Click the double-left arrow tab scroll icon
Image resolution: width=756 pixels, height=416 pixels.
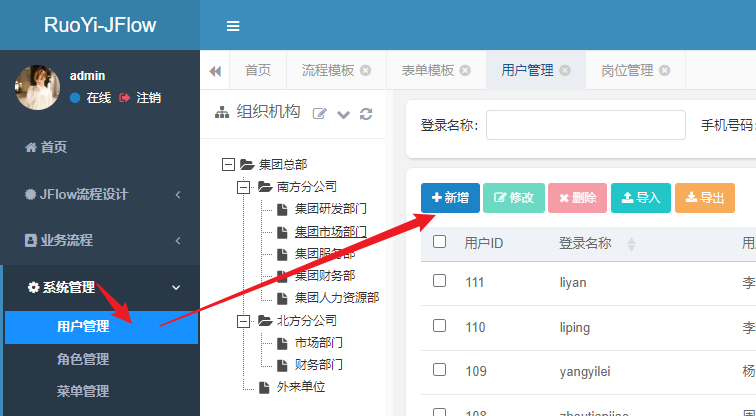coord(215,71)
